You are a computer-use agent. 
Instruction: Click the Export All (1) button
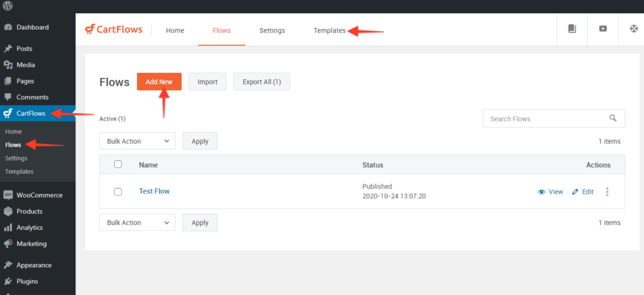[x=262, y=82]
